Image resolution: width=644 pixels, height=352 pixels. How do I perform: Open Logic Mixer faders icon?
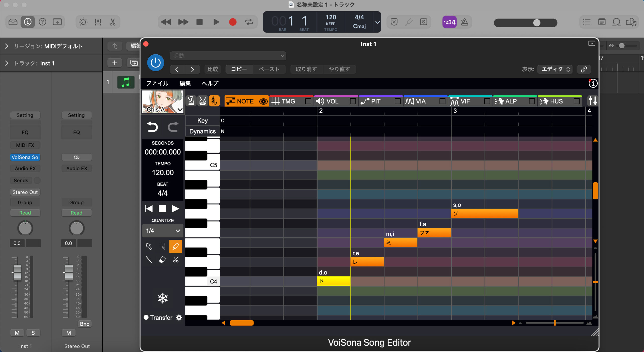click(x=98, y=22)
